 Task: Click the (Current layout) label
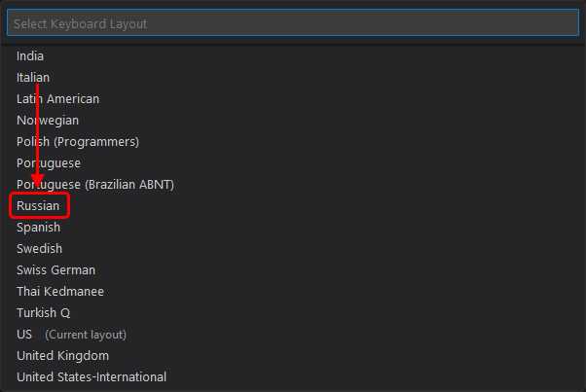[86, 335]
